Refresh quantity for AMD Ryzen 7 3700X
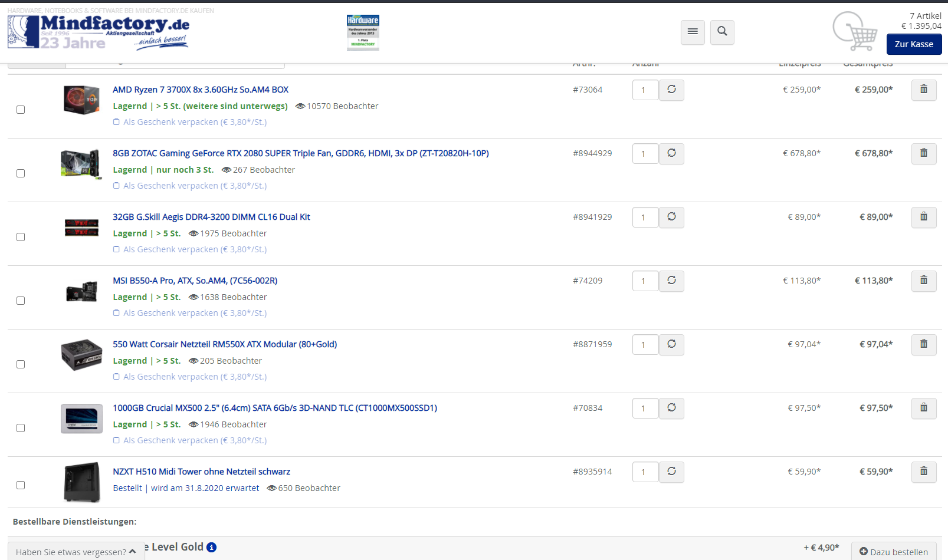Screen dimensions: 948x560 click(671, 90)
